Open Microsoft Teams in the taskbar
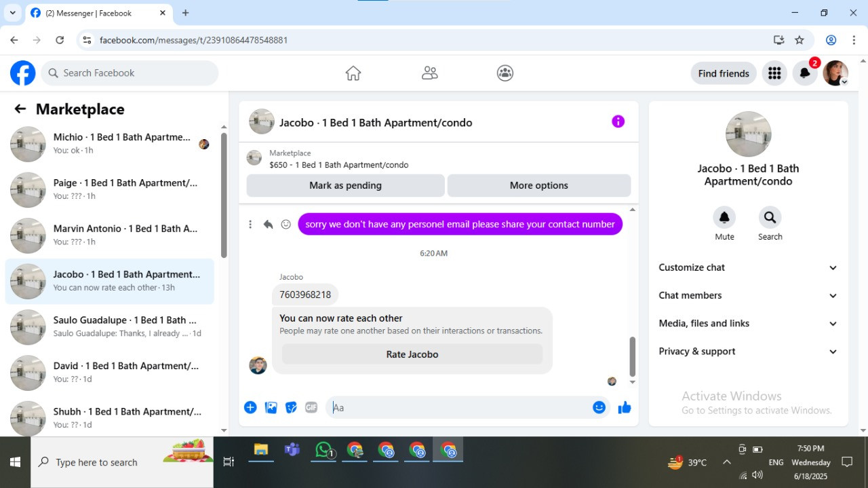 pos(292,450)
